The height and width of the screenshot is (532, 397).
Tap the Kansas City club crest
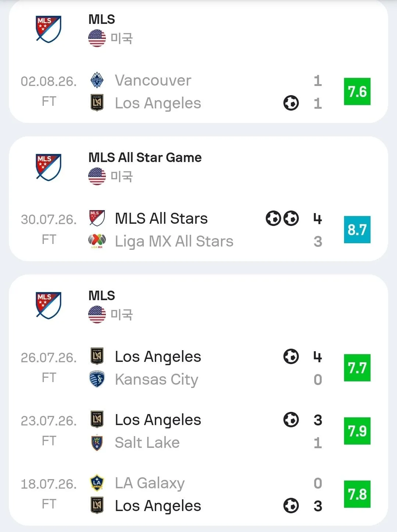pyautogui.click(x=97, y=379)
